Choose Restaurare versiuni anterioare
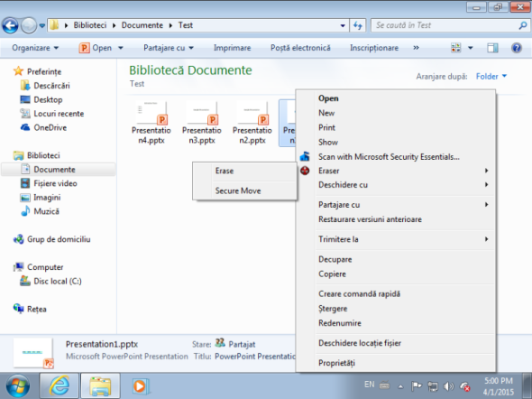This screenshot has width=532, height=399. pos(396,219)
